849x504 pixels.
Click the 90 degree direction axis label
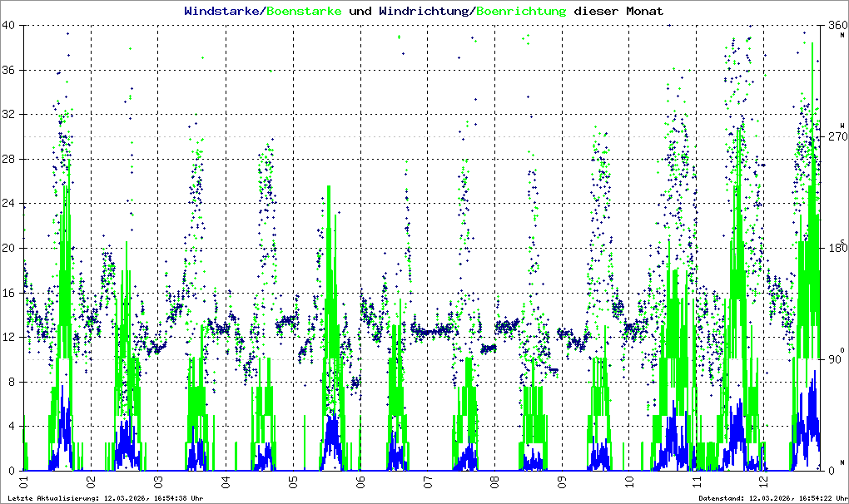(x=834, y=359)
